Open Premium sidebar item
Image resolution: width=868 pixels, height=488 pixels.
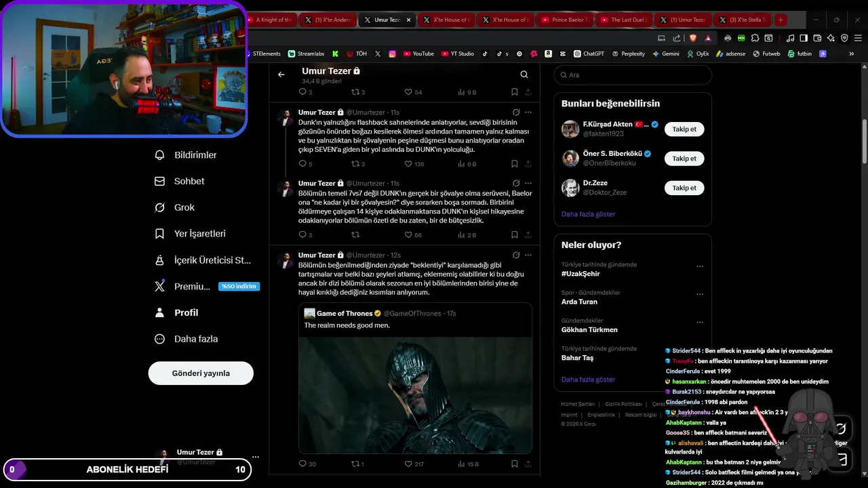tap(207, 287)
